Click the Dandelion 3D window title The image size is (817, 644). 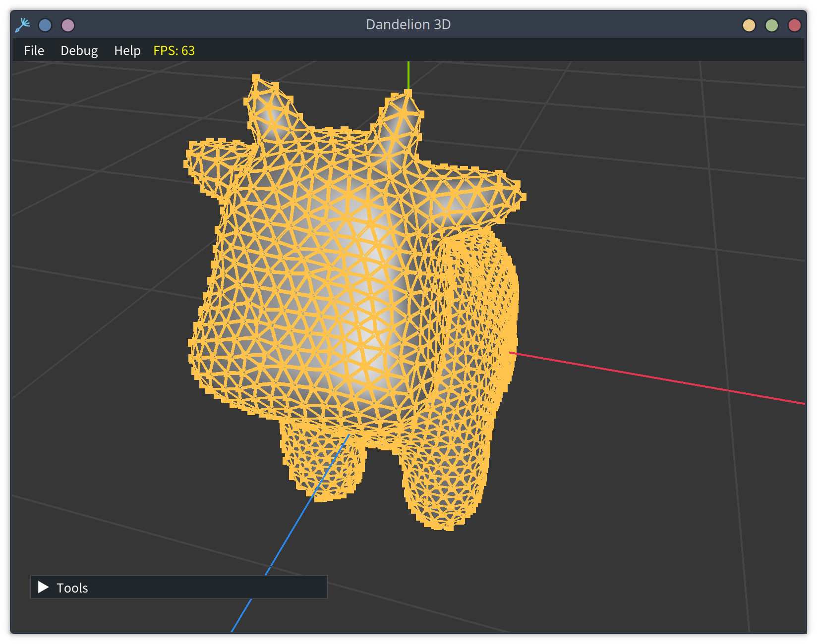tap(408, 25)
